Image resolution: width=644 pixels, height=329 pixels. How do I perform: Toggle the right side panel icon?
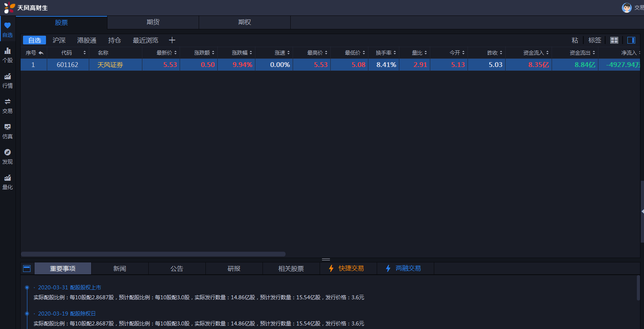[631, 40]
